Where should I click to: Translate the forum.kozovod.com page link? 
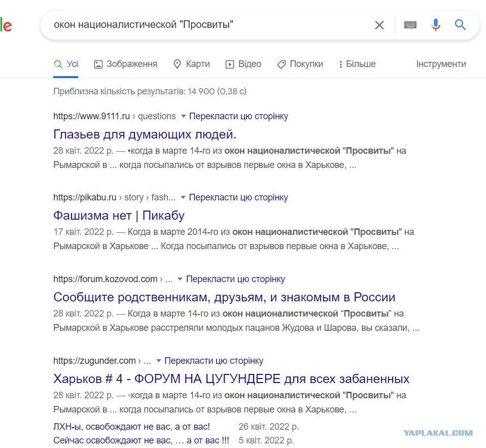(x=235, y=279)
